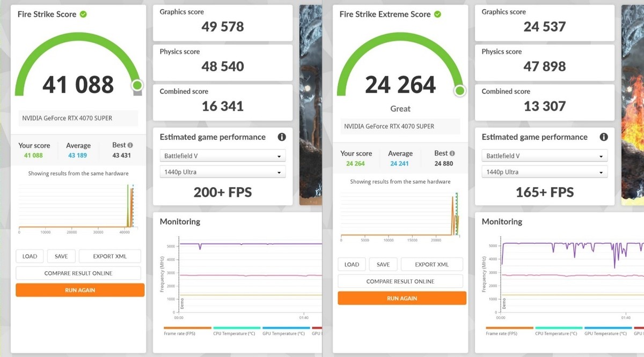The width and height of the screenshot is (644, 357).
Task: Expand the 1440p Ultra dropdown above 200+ FPS
Action: [222, 173]
